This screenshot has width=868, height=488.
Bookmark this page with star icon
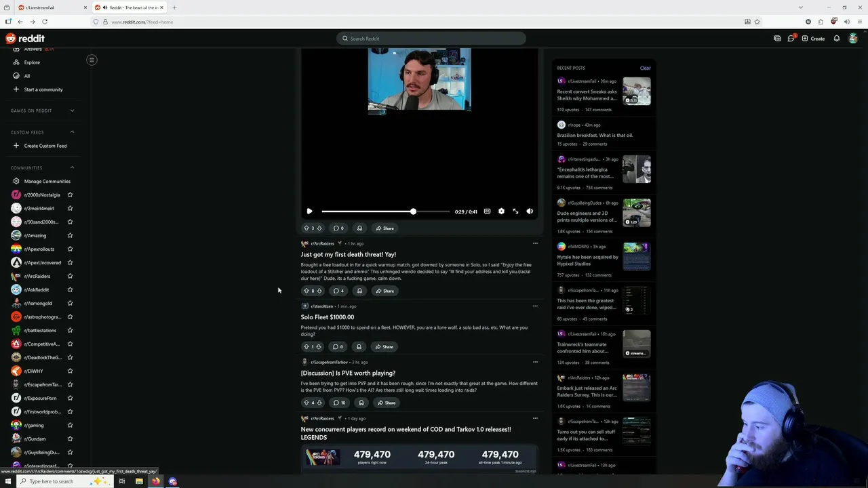pyautogui.click(x=757, y=22)
